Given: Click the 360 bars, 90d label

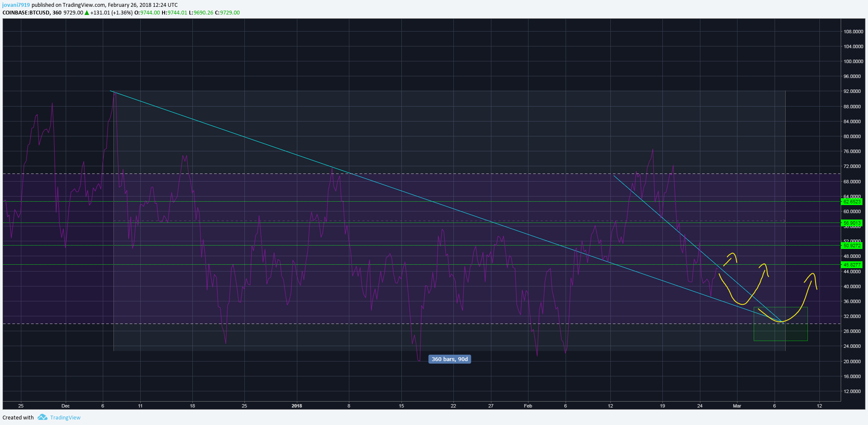Looking at the screenshot, I should click(x=450, y=359).
